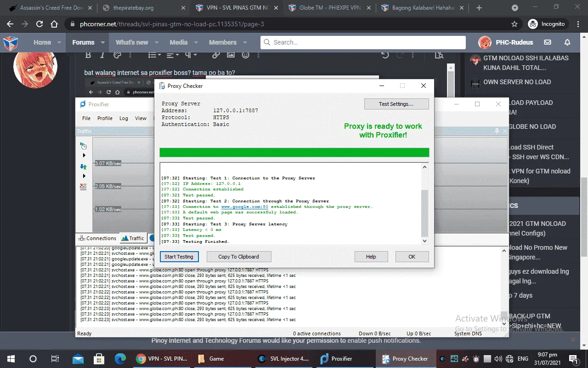This screenshot has width=588, height=368.
Task: Click the Proxifier logo in title bar
Action: point(83,104)
